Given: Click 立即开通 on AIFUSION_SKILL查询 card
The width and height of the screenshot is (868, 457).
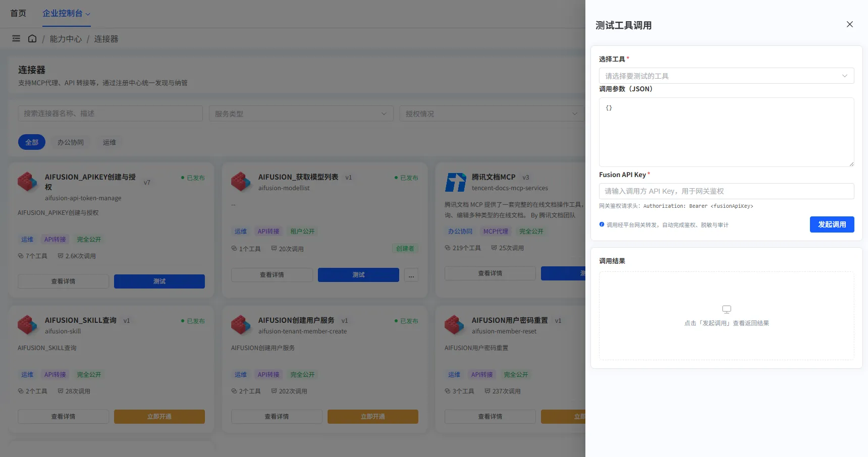Looking at the screenshot, I should coord(159,417).
